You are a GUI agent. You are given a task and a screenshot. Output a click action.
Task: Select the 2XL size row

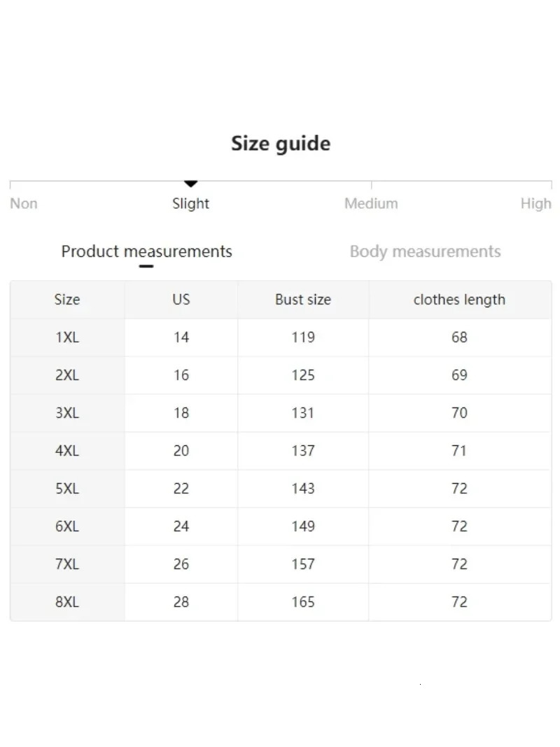[67, 375]
